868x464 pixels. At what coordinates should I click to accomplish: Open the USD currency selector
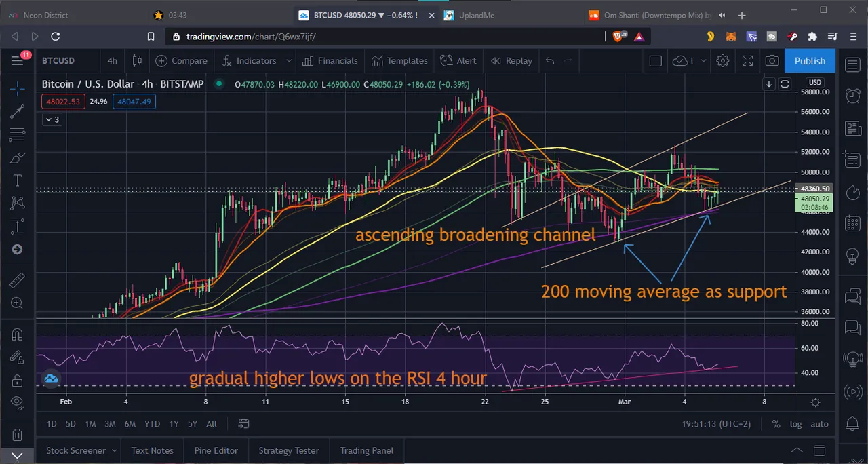pyautogui.click(x=815, y=83)
